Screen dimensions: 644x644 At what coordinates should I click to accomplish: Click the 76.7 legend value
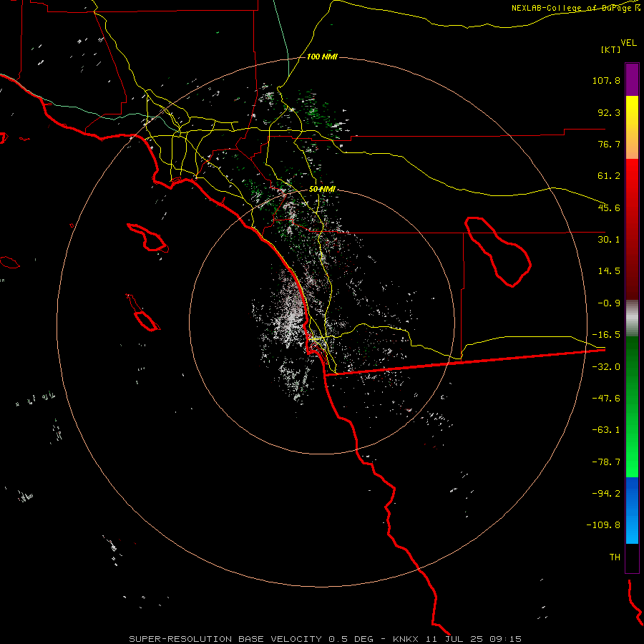coord(609,144)
